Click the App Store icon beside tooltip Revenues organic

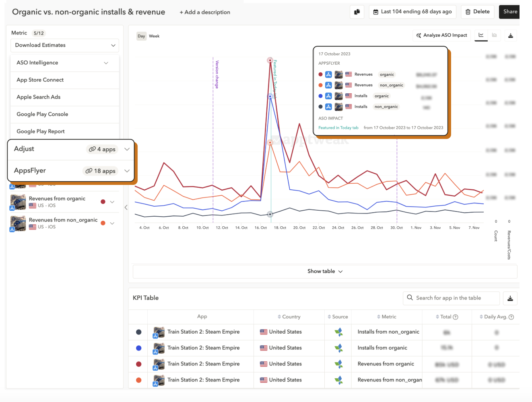tap(328, 74)
